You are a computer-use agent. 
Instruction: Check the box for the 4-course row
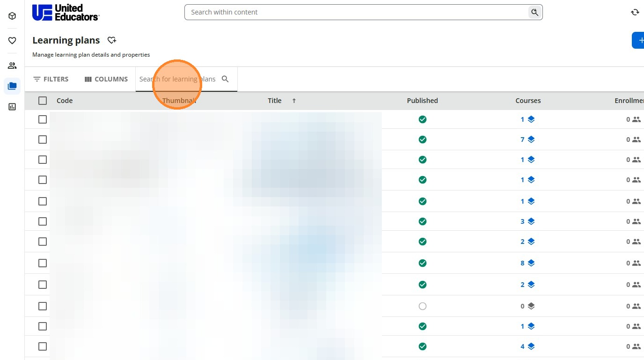(43, 346)
